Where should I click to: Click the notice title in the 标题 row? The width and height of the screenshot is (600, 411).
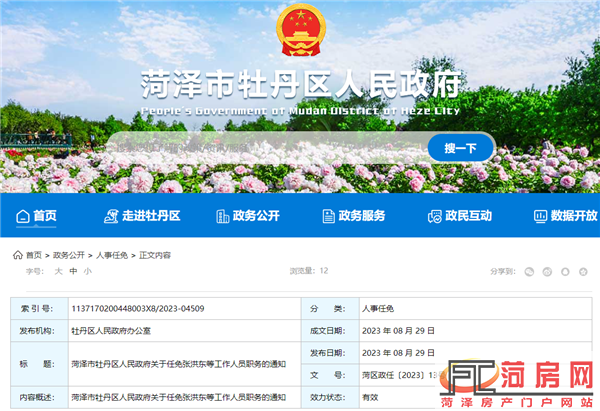coord(179,364)
